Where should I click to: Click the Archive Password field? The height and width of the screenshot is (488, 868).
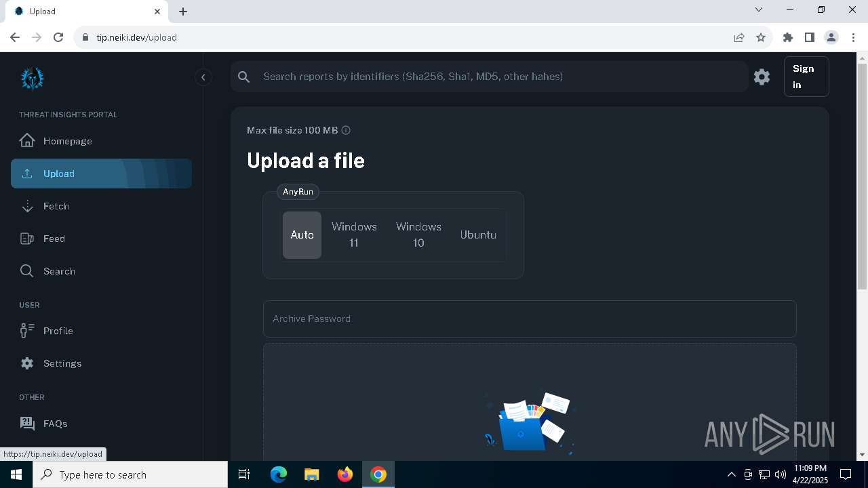coord(530,319)
